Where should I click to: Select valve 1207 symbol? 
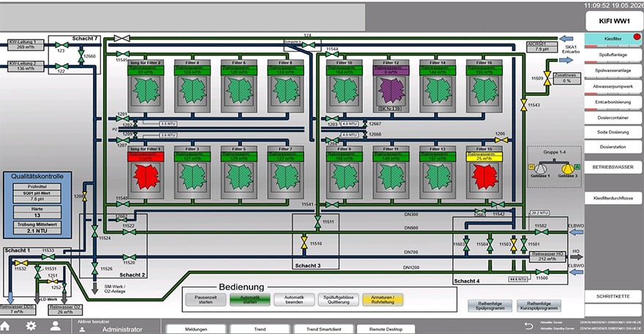(122, 140)
